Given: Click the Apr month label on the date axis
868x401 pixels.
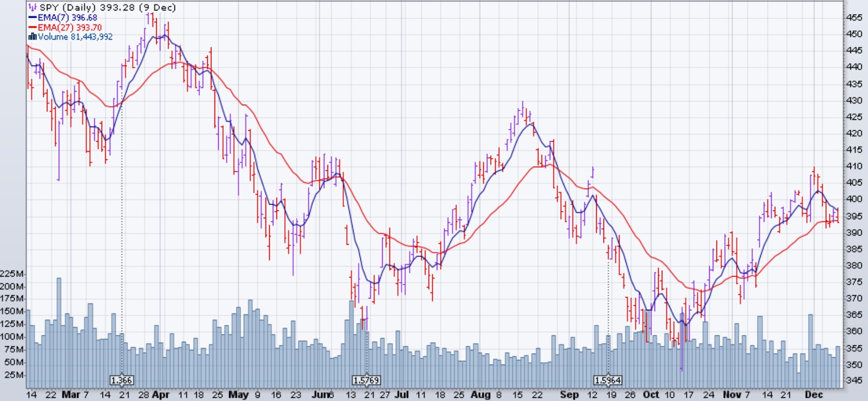Looking at the screenshot, I should (161, 395).
